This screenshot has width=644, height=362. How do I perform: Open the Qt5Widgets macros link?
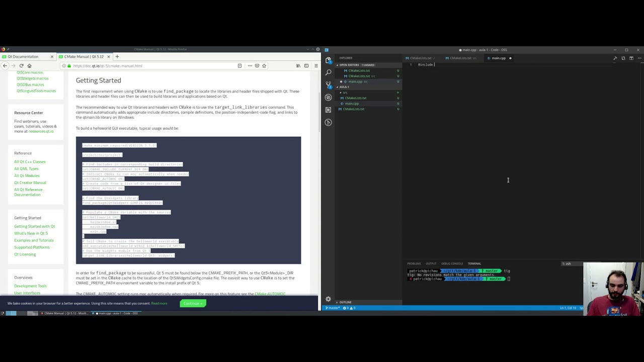32,78
